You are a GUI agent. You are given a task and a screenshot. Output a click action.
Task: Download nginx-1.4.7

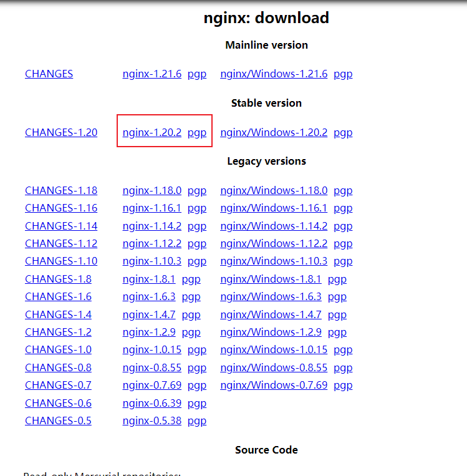tap(149, 314)
